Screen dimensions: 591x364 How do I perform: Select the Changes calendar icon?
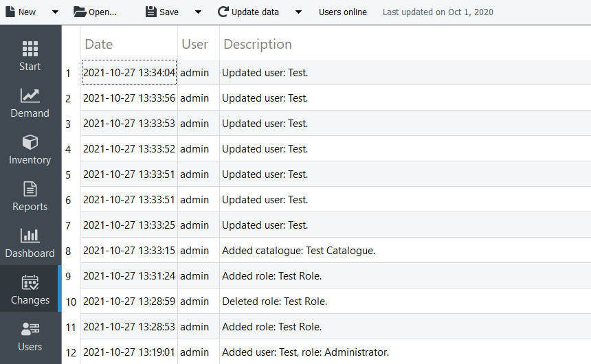[x=30, y=282]
